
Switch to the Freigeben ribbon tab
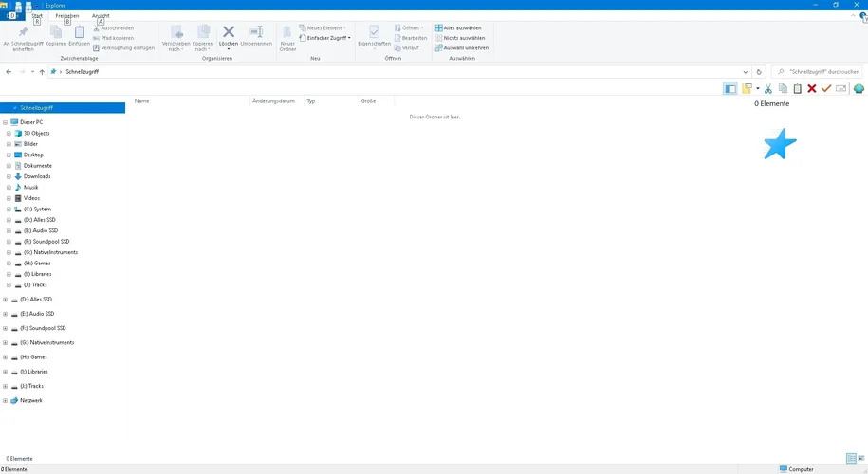pos(67,15)
